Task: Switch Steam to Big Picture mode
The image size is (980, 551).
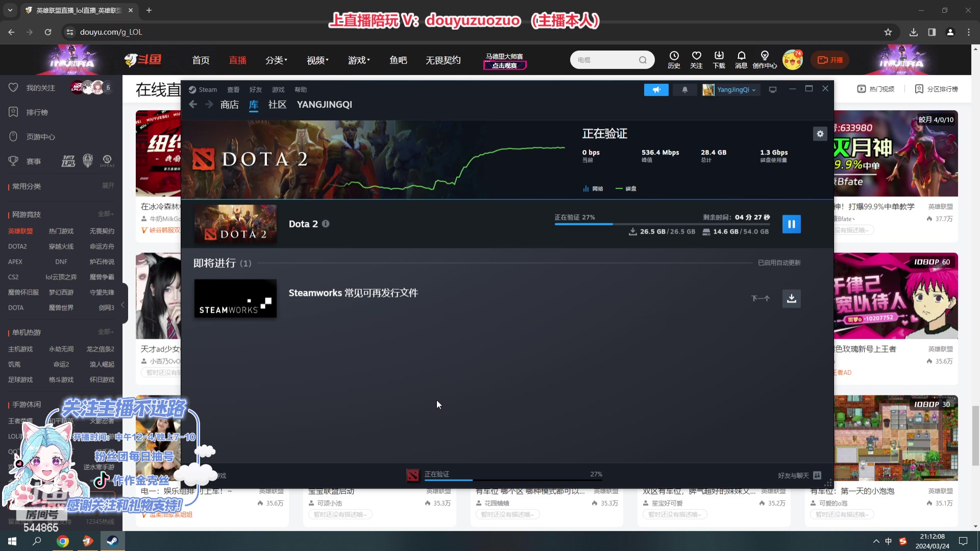Action: click(773, 90)
